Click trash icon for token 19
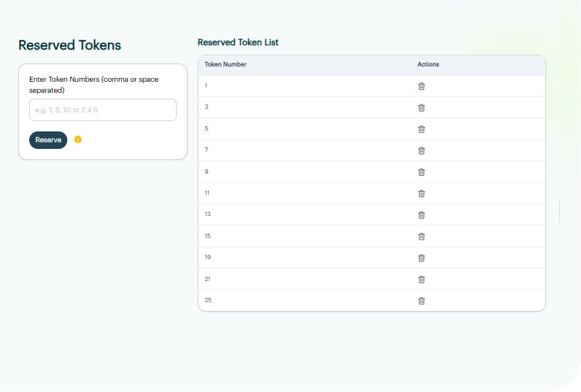This screenshot has height=392, width=581. coord(421,258)
